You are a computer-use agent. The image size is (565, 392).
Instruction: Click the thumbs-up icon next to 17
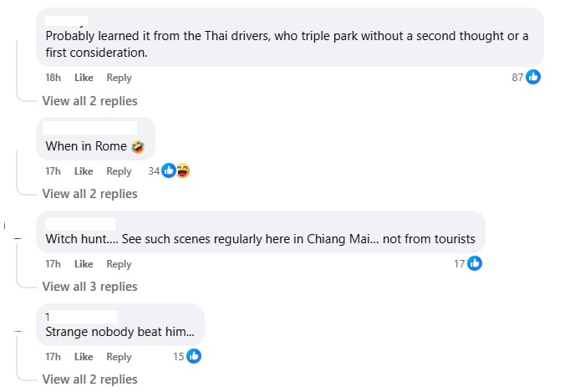click(475, 264)
